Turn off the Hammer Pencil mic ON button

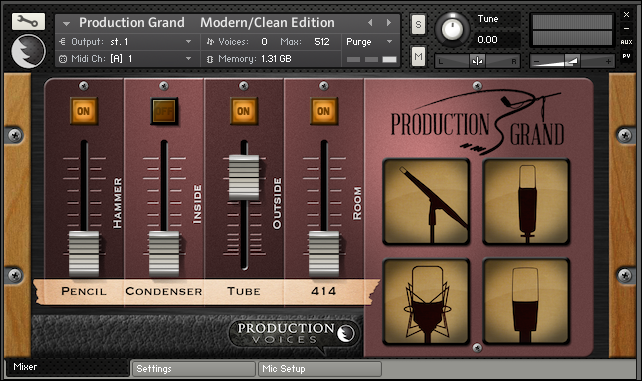tap(84, 111)
